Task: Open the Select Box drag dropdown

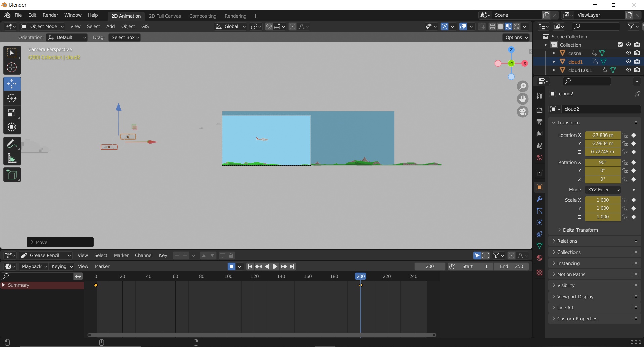Action: click(124, 37)
